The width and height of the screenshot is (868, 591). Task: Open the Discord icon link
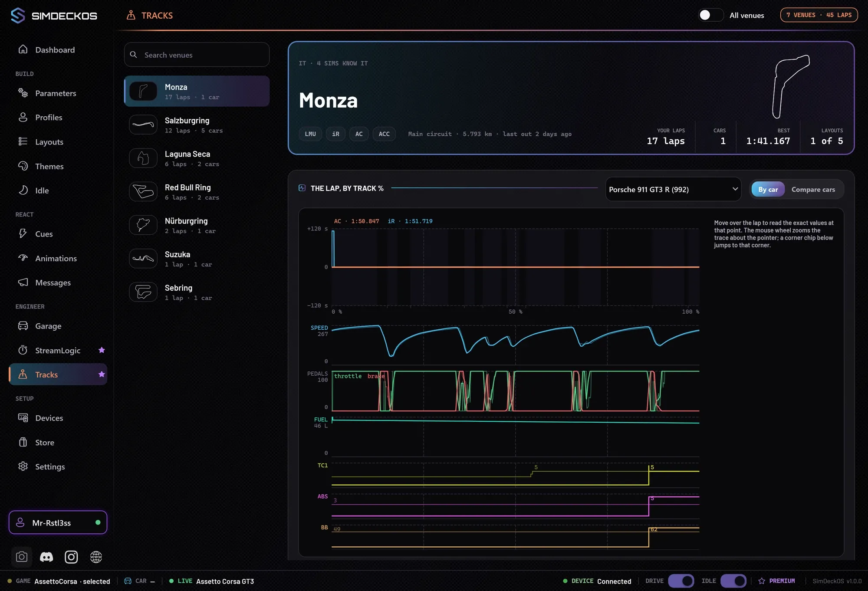tap(46, 557)
